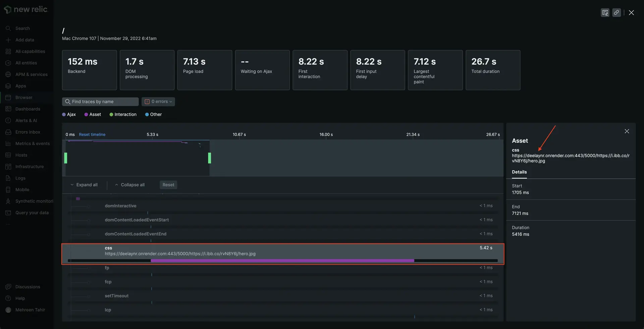The height and width of the screenshot is (329, 644).
Task: Open Discussions icon
Action: [x=8, y=287]
